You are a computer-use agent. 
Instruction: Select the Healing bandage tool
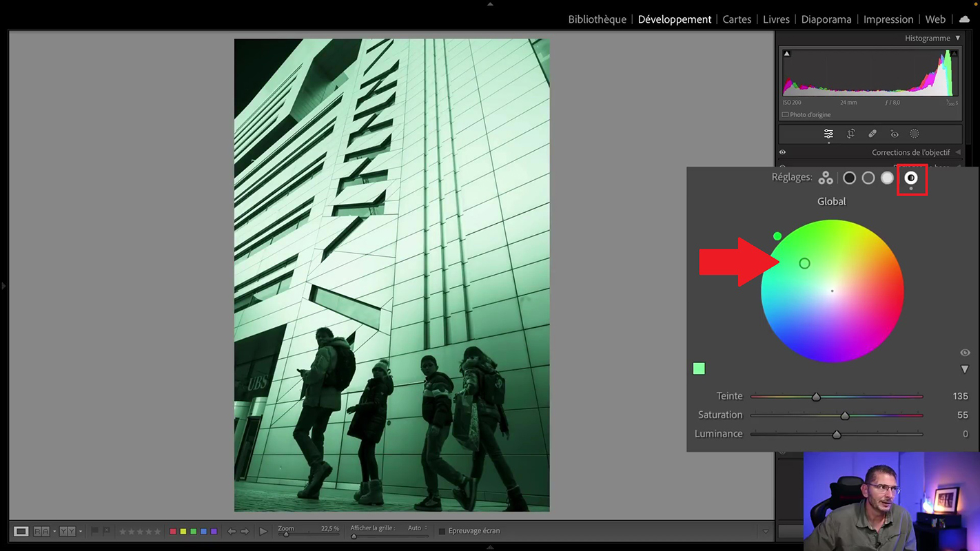click(x=872, y=134)
